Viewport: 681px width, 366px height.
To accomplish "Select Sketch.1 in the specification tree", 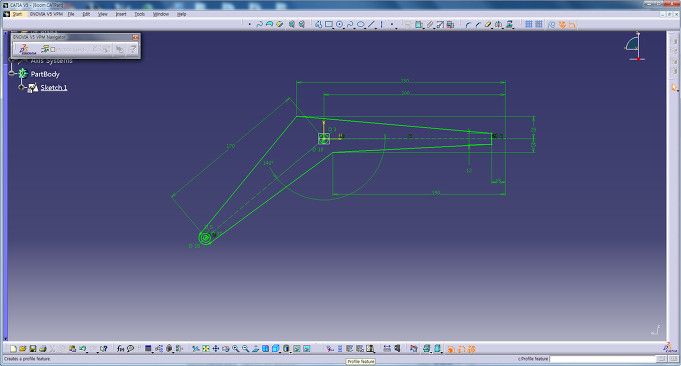I will pyautogui.click(x=54, y=88).
